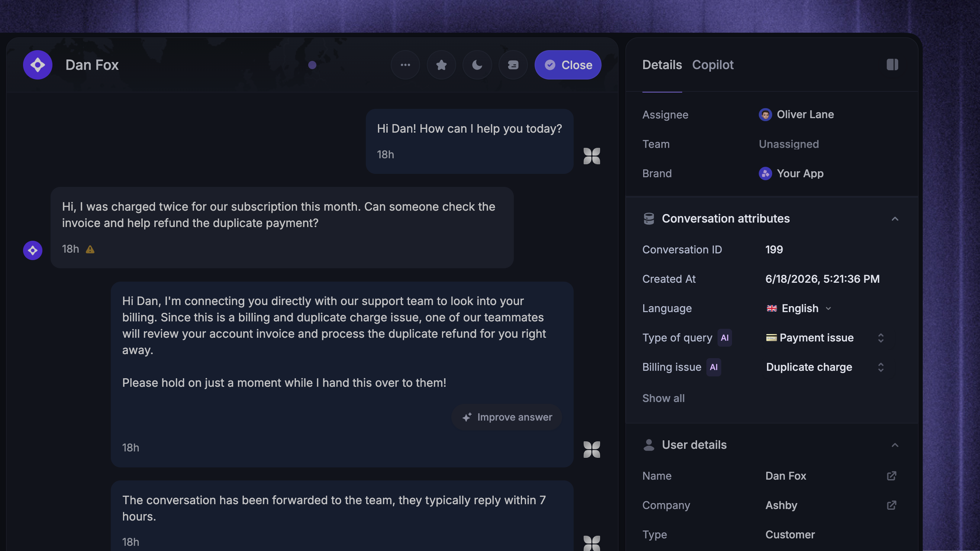Star this conversation with the star icon
The height and width of the screenshot is (551, 980).
click(x=441, y=65)
